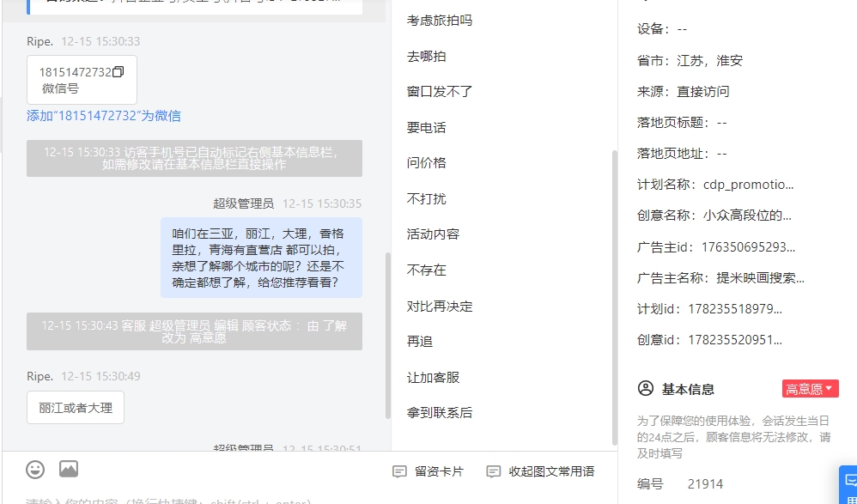Copy the WeChat number 18151472732
This screenshot has width=857, height=504.
point(118,72)
